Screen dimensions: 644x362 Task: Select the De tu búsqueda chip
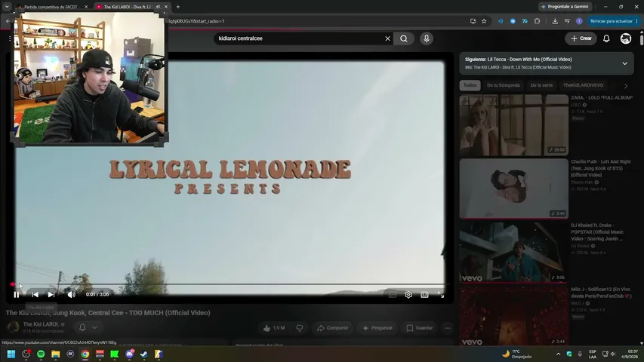coord(503,85)
